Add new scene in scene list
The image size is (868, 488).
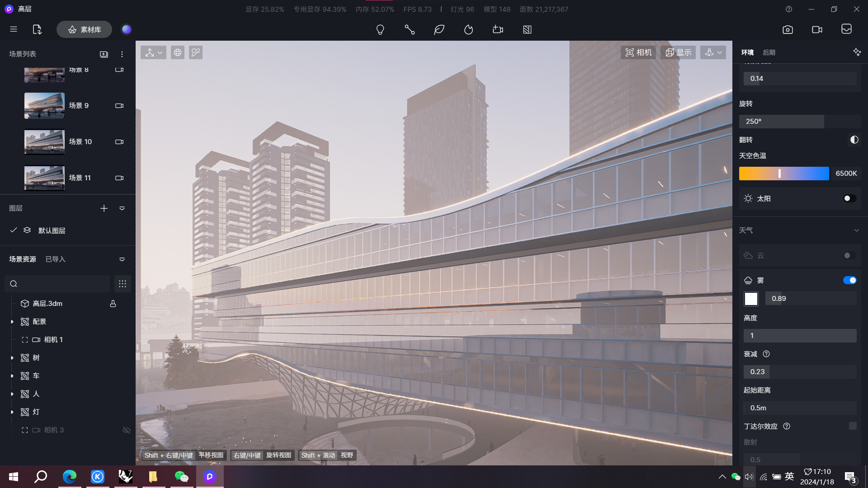coord(104,54)
